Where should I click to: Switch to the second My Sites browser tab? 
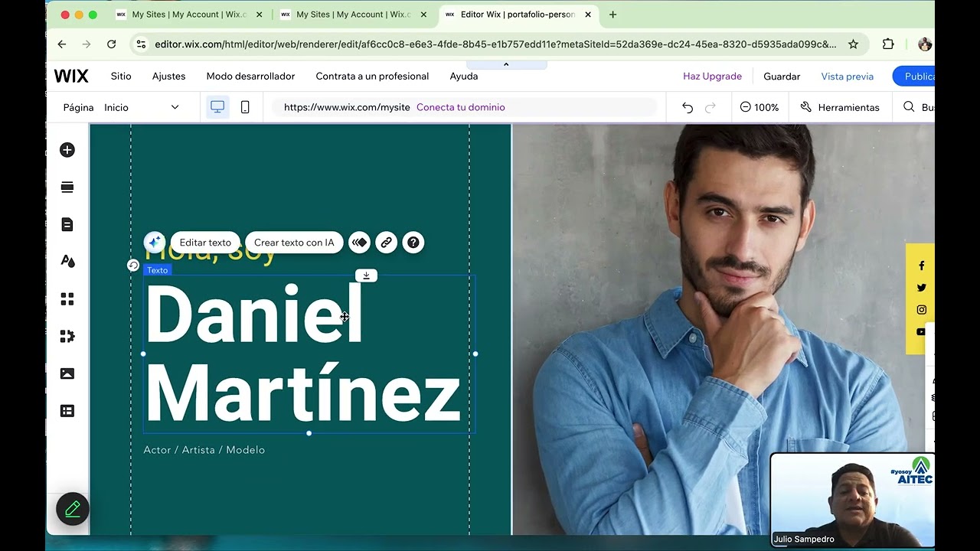352,15
